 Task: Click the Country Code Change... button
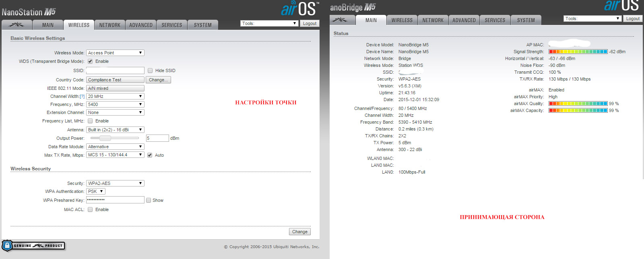(x=158, y=80)
